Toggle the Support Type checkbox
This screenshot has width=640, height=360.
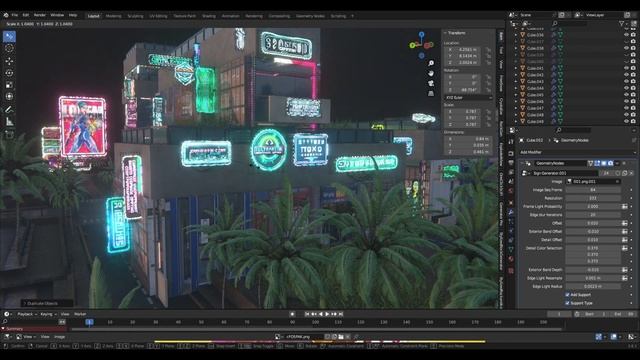click(x=567, y=303)
